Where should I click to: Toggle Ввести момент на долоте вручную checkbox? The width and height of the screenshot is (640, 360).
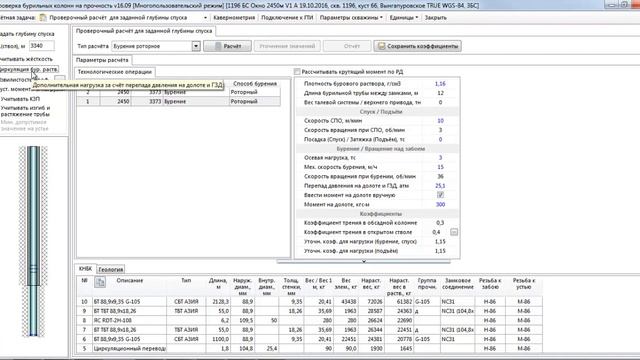[440, 195]
